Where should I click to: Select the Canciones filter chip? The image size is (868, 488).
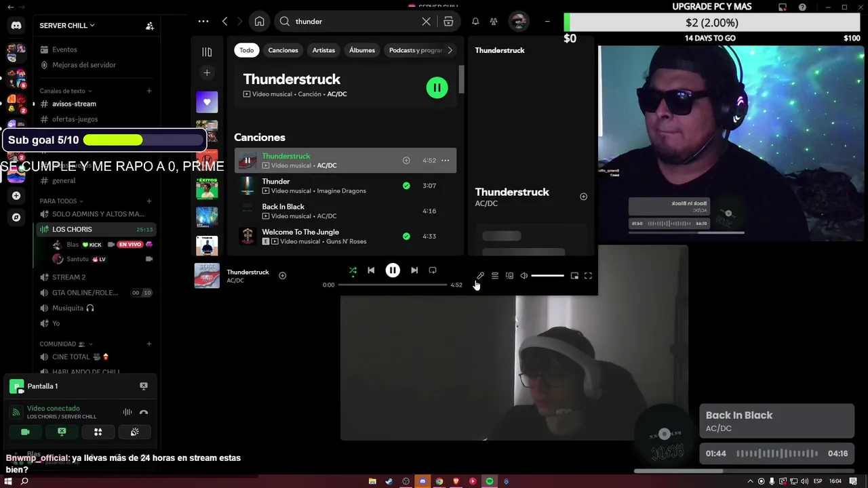(283, 50)
